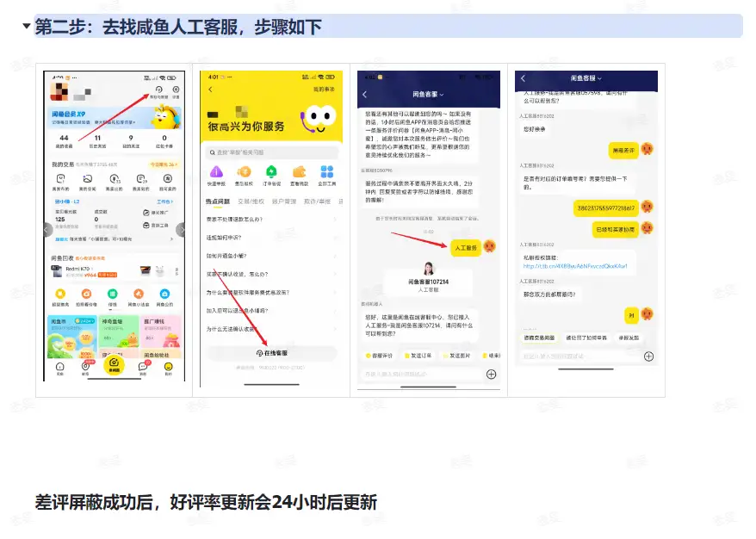The image size is (756, 539).
Task: Select the 拍照看估价 photo appraisal icon
Action: point(85,294)
